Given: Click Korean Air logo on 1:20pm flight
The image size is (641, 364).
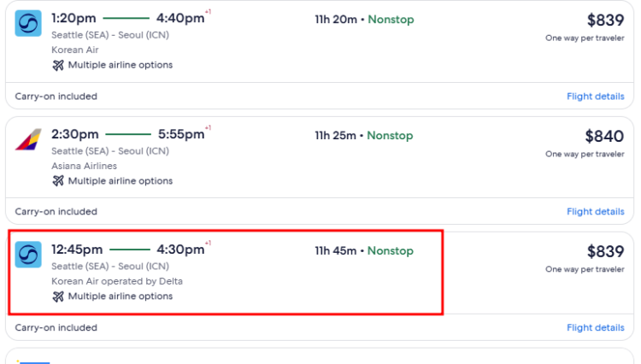Looking at the screenshot, I should click(x=28, y=23).
